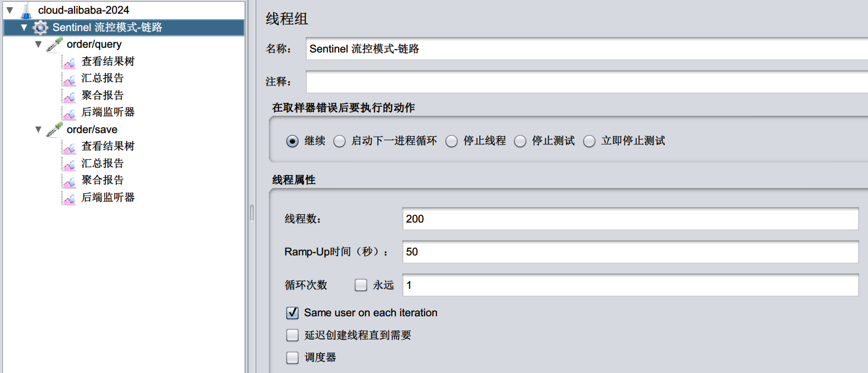868x373 pixels.
Task: Click the order/save sampler pipette icon
Action: click(55, 129)
